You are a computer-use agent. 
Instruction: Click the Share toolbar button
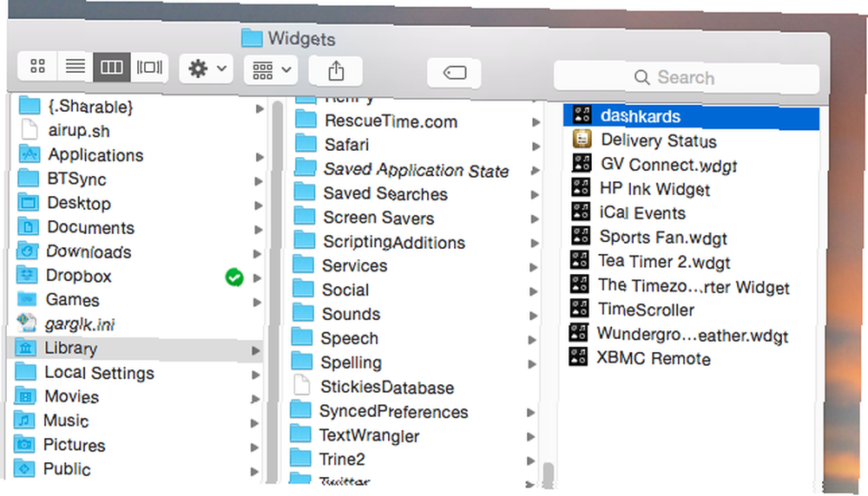coord(335,71)
